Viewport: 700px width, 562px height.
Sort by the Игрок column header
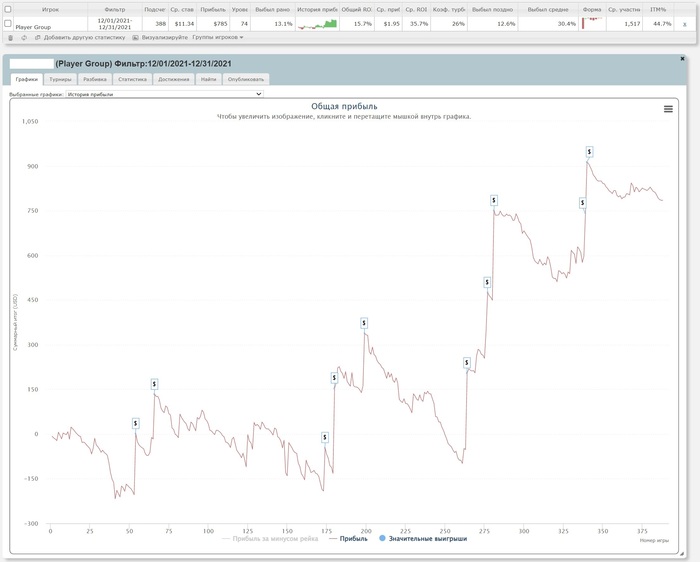(x=50, y=9)
